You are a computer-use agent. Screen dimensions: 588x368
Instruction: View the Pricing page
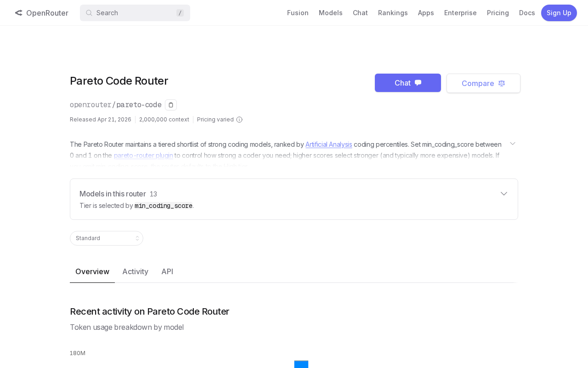[498, 13]
